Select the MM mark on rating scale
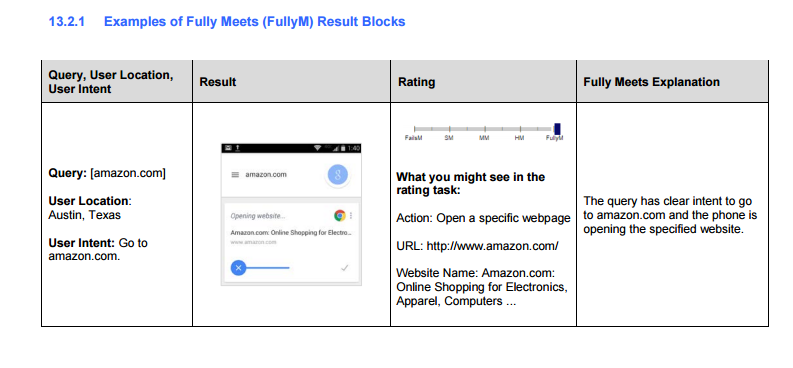Viewport: 793px width, 368px height. [x=484, y=137]
